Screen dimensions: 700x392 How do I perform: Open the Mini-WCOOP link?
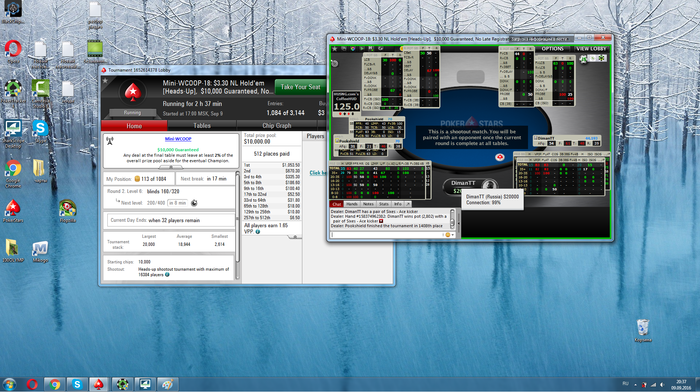coord(178,139)
